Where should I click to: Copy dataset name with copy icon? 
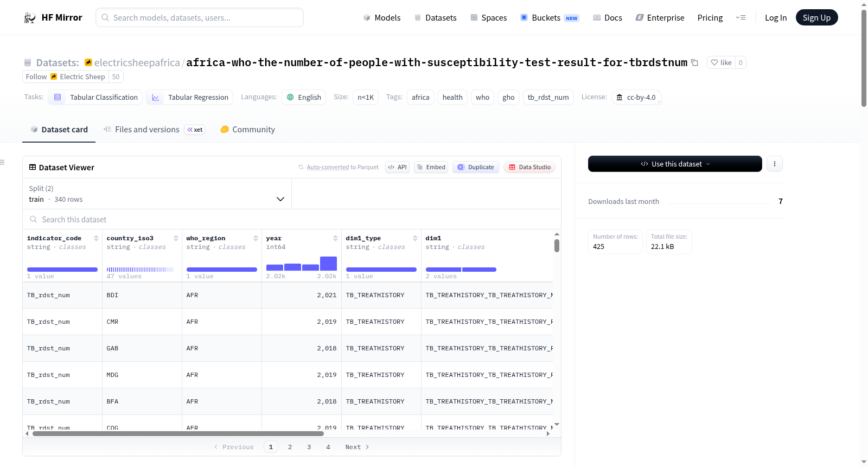coord(694,62)
